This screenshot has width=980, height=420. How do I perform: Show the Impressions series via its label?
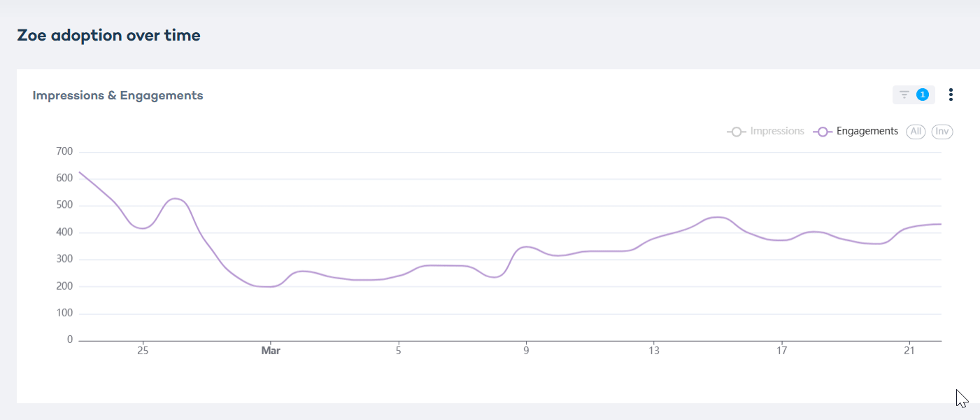[x=777, y=131]
